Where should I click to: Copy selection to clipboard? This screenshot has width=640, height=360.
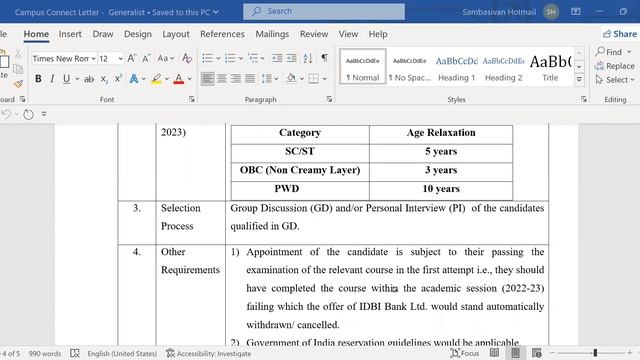(x=18, y=69)
